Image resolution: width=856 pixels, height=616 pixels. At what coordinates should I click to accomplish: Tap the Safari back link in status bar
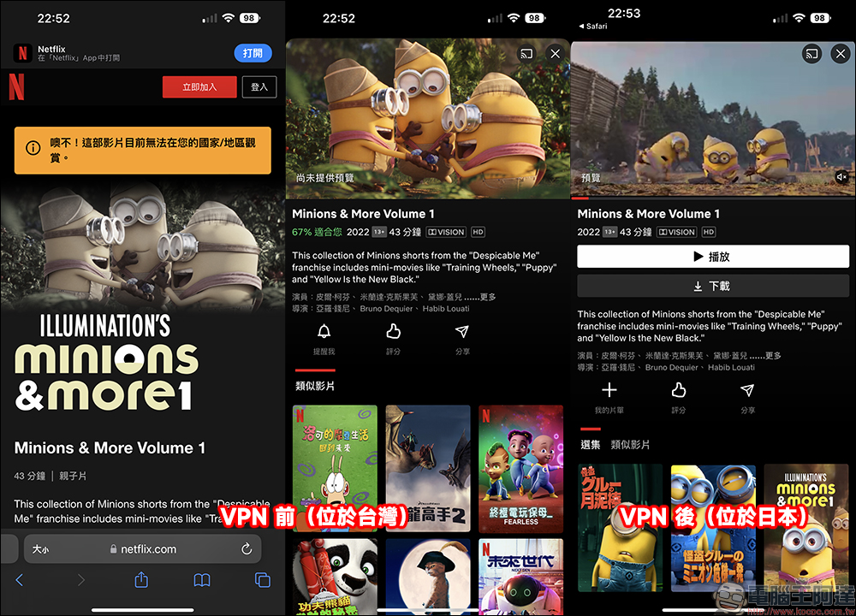(593, 27)
